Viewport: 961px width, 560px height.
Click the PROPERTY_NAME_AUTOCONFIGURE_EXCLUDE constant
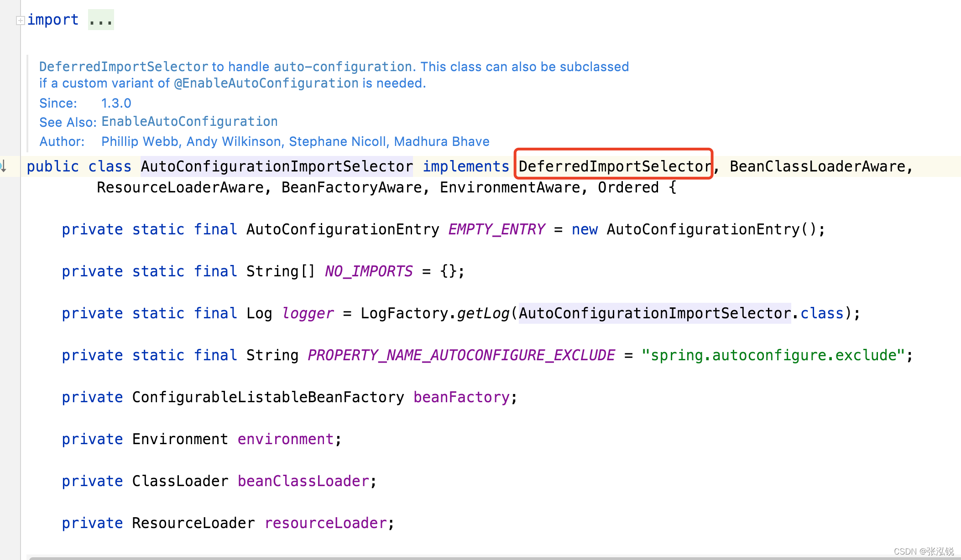[461, 355]
